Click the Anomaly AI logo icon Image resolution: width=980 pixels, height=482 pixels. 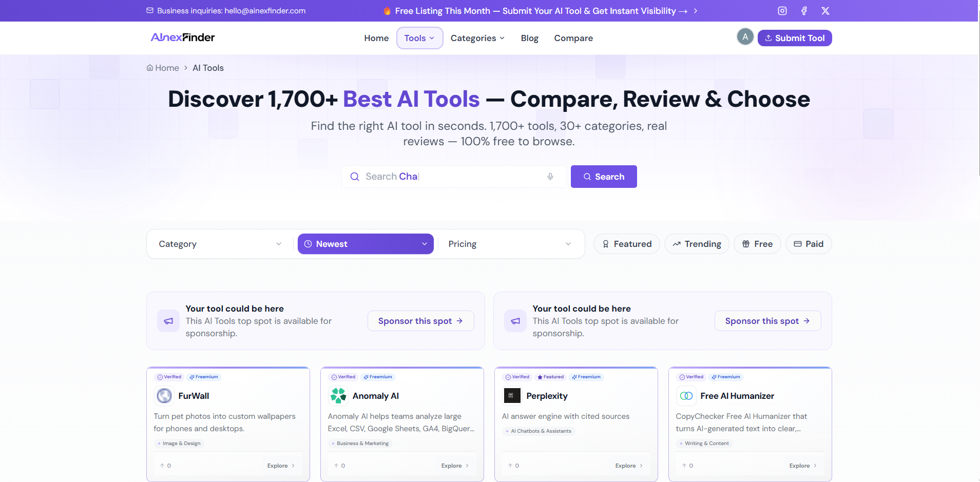point(338,396)
